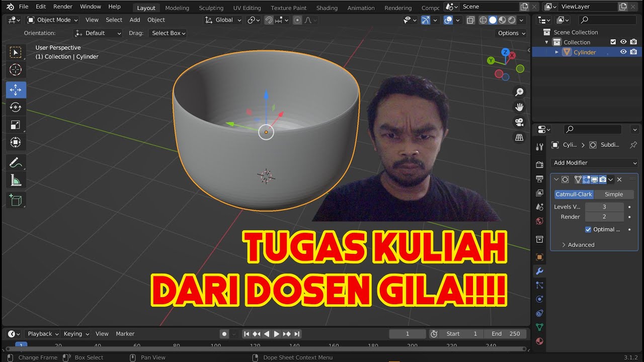
Task: Toggle snapping magnet icon
Action: tap(269, 20)
